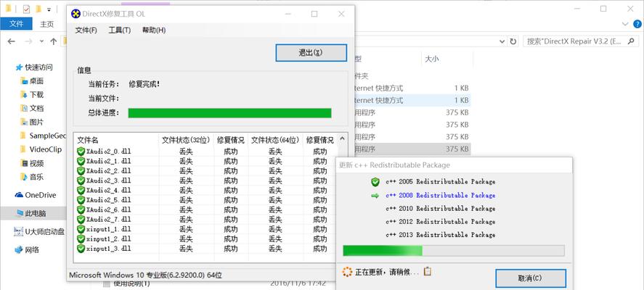Image resolution: width=644 pixels, height=290 pixels.
Task: Click the Music note icon in Explorer sidebar
Action: [24, 177]
